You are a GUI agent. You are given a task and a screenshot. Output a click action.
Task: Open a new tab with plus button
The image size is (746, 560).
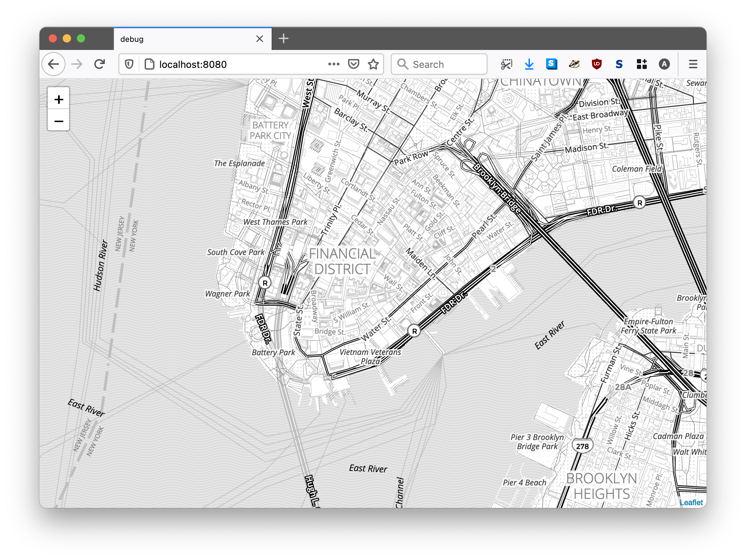click(x=283, y=39)
